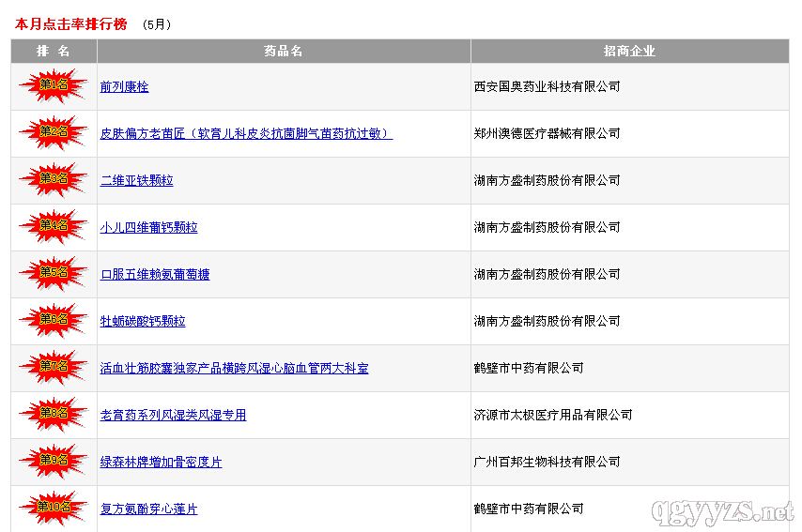Open the 皮肤偏方老苗匠 product link
The width and height of the screenshot is (802, 532).
pos(246,134)
